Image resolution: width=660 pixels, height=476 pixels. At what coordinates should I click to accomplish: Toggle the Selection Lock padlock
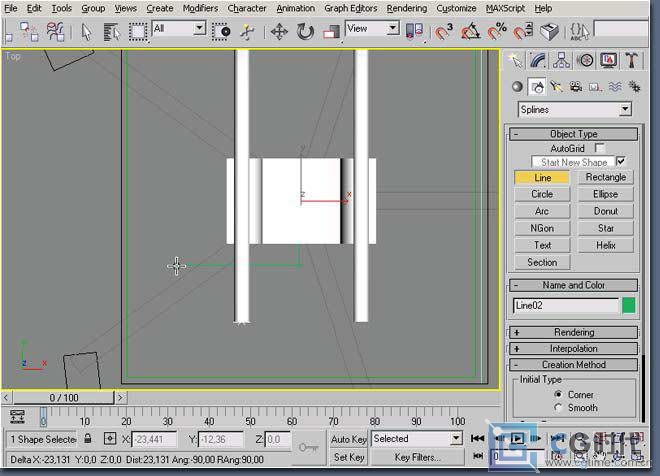coord(88,439)
